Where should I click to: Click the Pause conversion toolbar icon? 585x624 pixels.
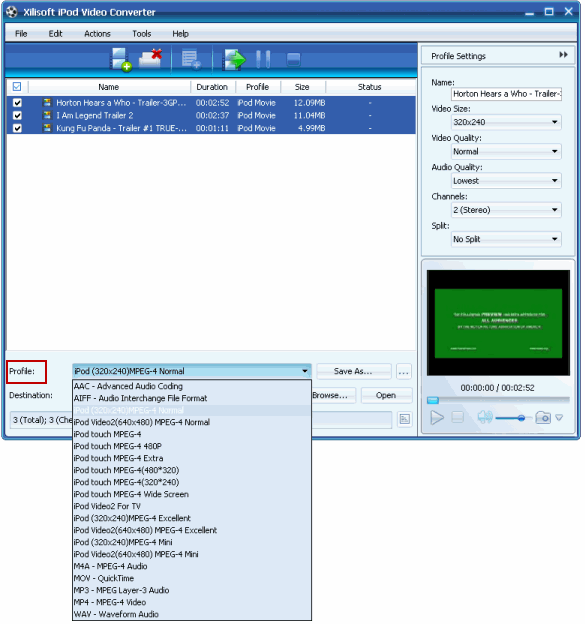(x=263, y=59)
